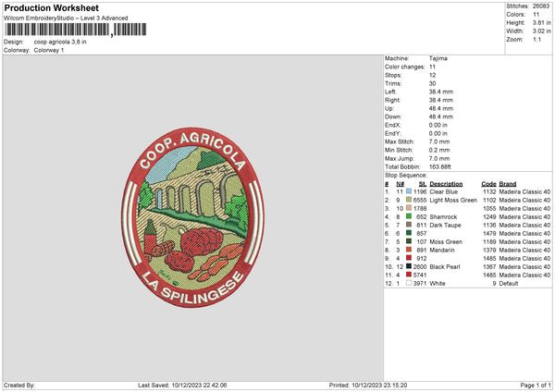Click the 'Left:' measurement label

tap(390, 92)
